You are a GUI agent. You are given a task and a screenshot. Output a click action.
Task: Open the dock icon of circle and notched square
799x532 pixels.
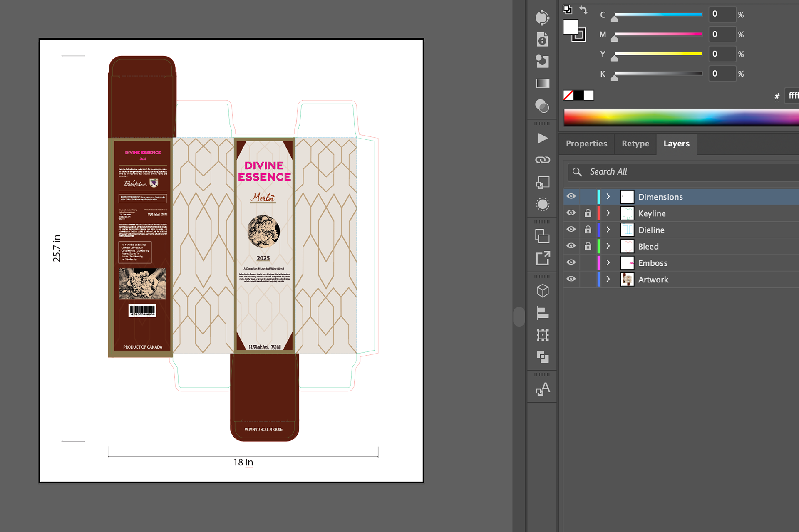pyautogui.click(x=542, y=62)
